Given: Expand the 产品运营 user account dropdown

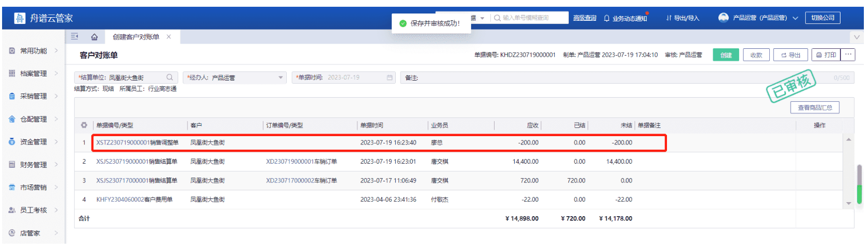Looking at the screenshot, I should pos(795,18).
